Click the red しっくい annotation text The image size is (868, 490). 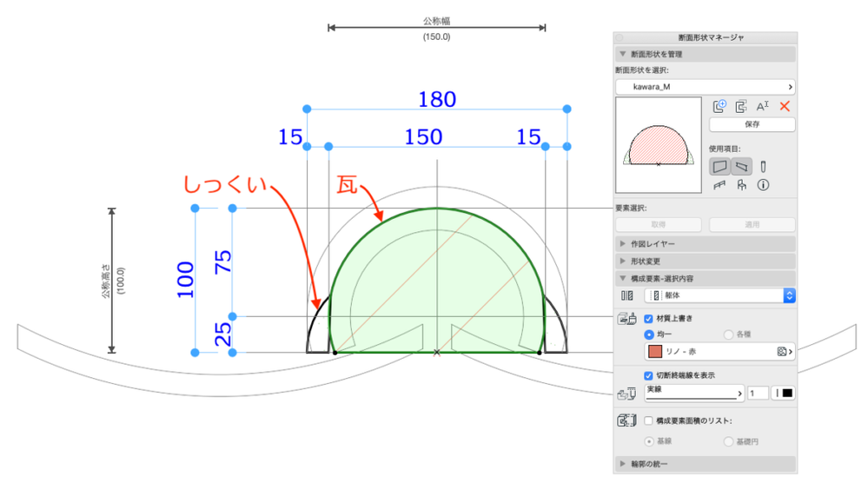[x=225, y=185]
